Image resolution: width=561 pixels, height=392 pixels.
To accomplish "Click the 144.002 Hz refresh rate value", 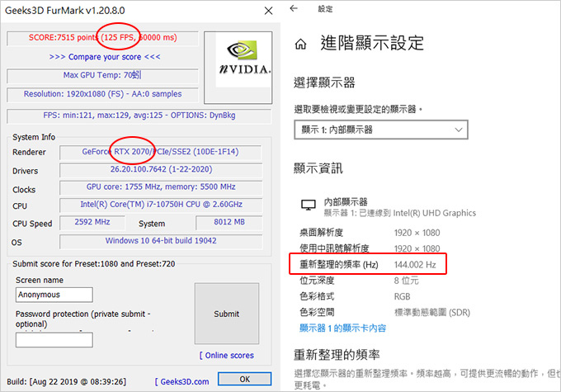I will pyautogui.click(x=415, y=265).
